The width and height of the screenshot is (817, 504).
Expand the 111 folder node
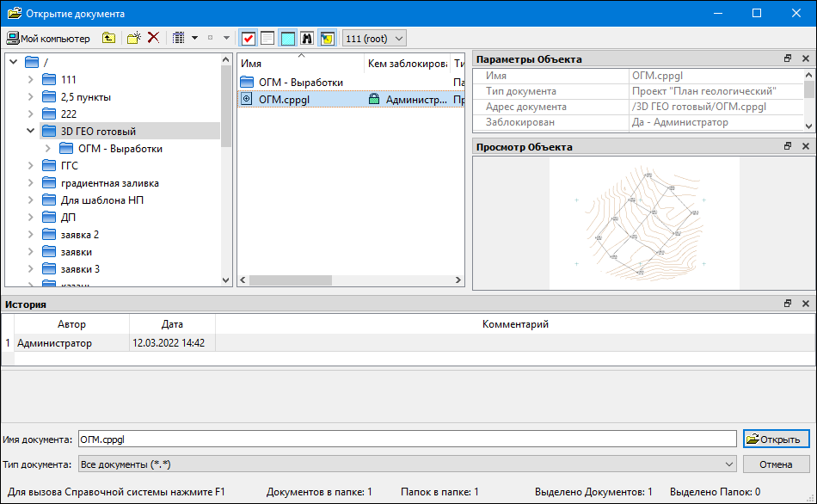pyautogui.click(x=30, y=79)
